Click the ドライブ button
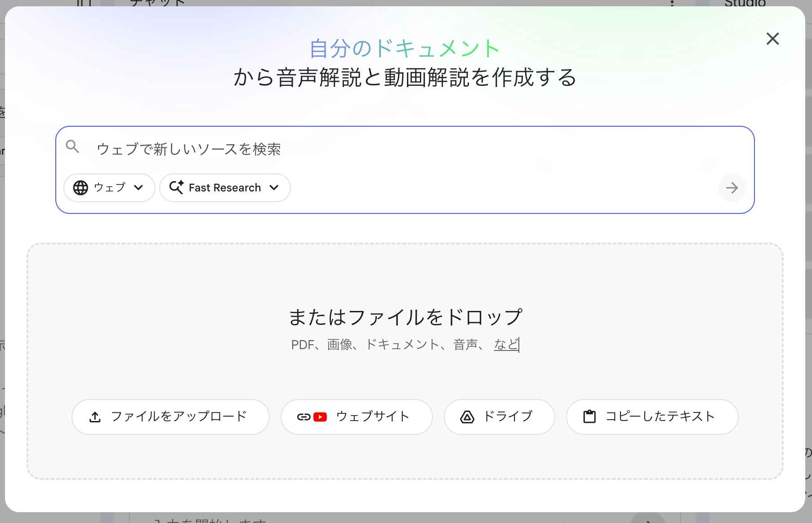The width and height of the screenshot is (812, 523). tap(499, 417)
